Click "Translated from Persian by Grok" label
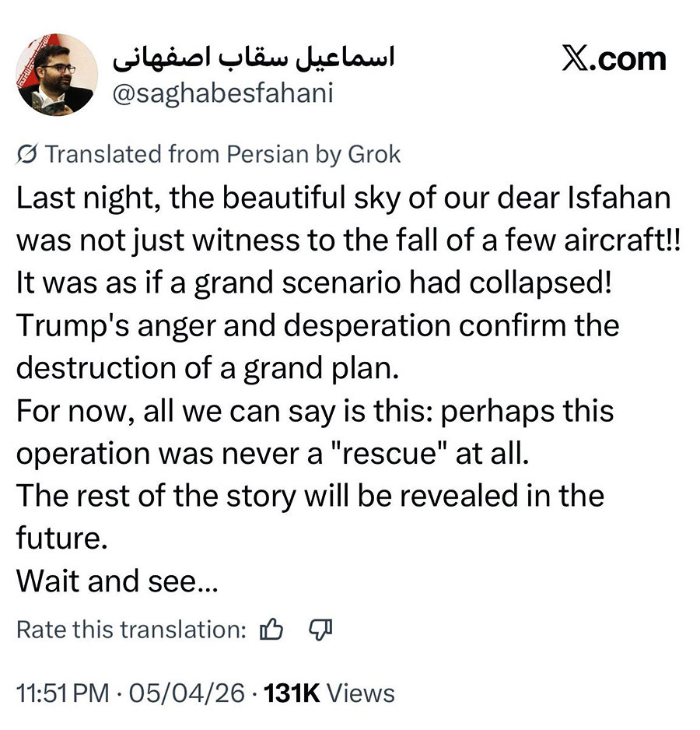The image size is (700, 730). point(222,154)
